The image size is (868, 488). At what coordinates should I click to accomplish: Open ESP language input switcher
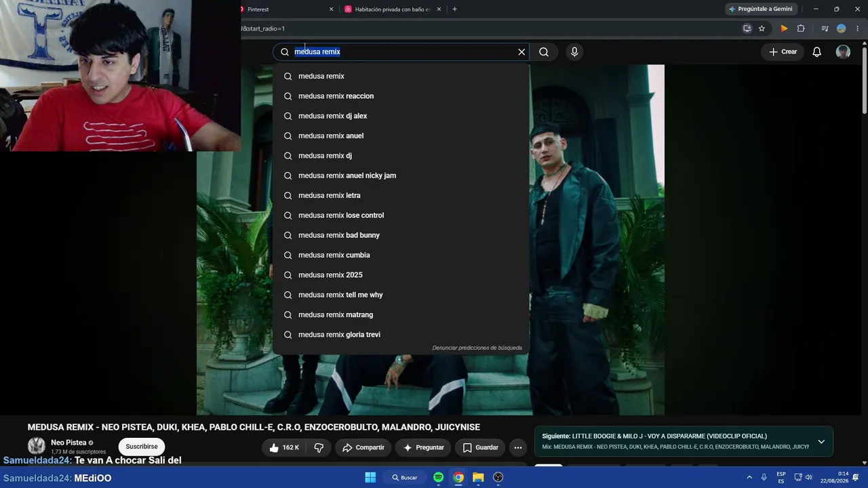(781, 477)
